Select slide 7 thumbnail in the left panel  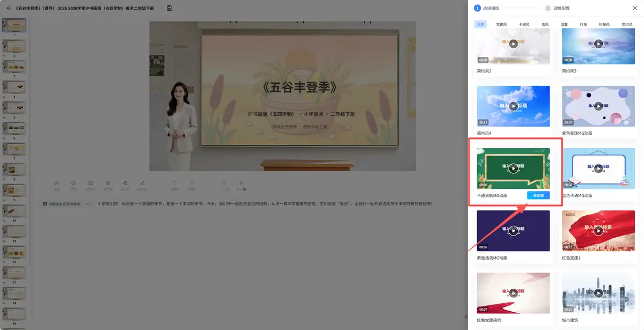[x=14, y=149]
